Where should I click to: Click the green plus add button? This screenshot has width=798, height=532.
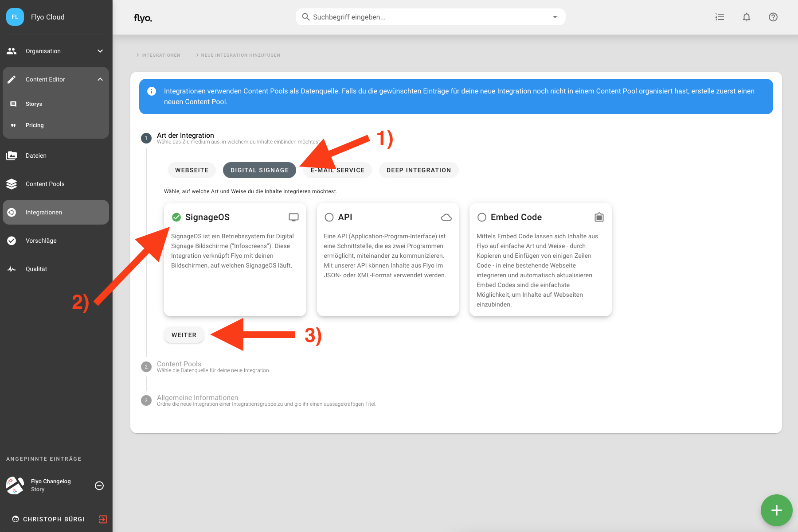pyautogui.click(x=776, y=510)
